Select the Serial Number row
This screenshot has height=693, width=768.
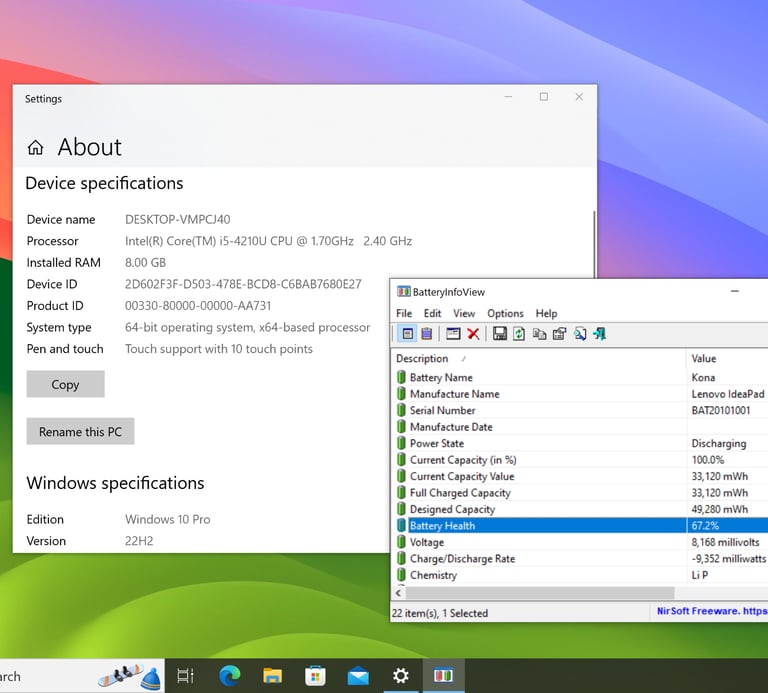579,410
